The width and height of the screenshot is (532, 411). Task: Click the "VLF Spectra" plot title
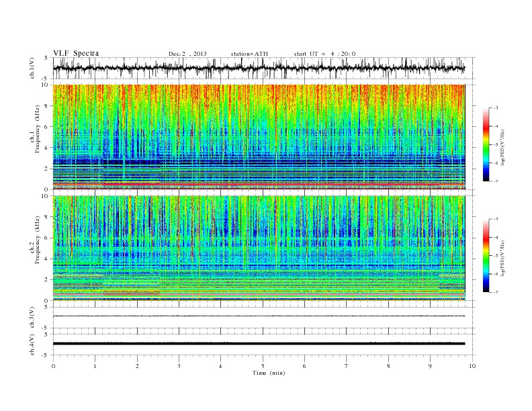point(76,53)
